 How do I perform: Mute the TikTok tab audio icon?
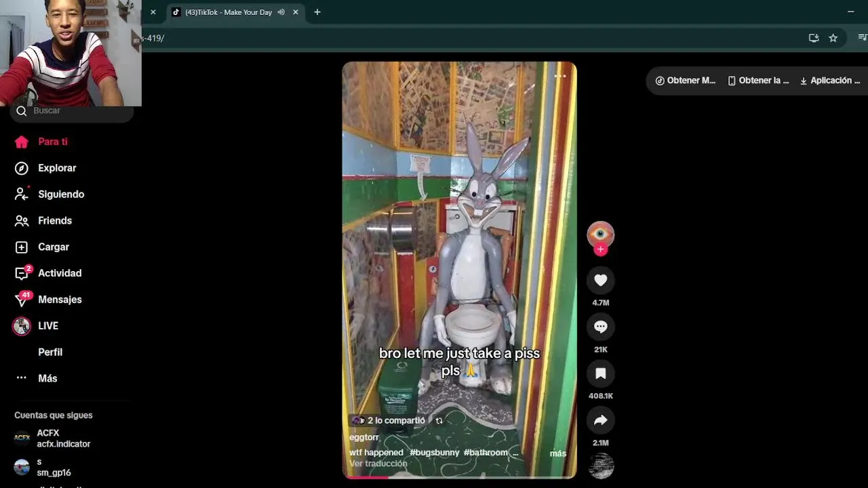[x=281, y=12]
